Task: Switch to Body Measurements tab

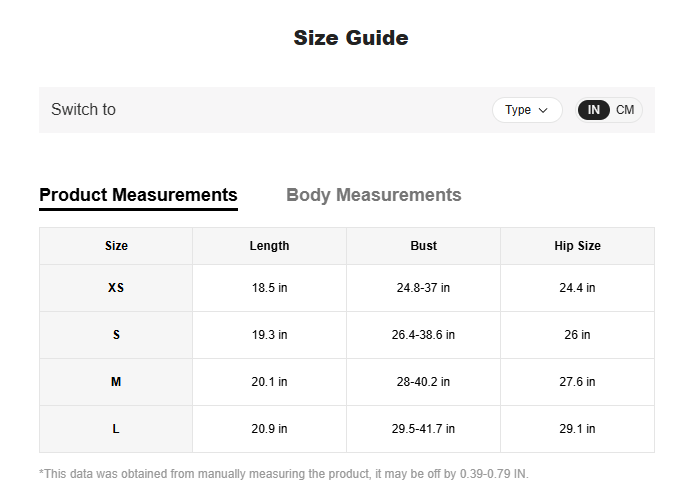Action: [373, 195]
